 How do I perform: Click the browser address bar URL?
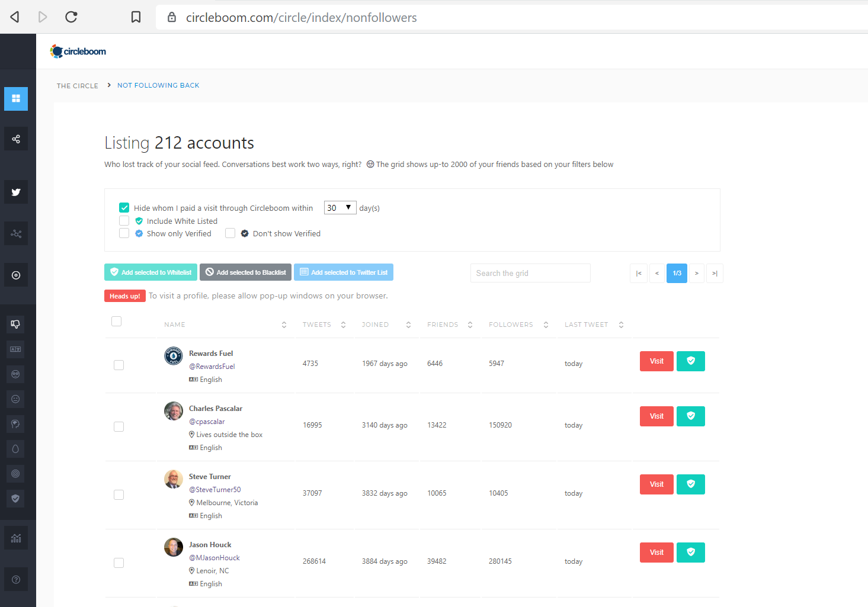[302, 18]
